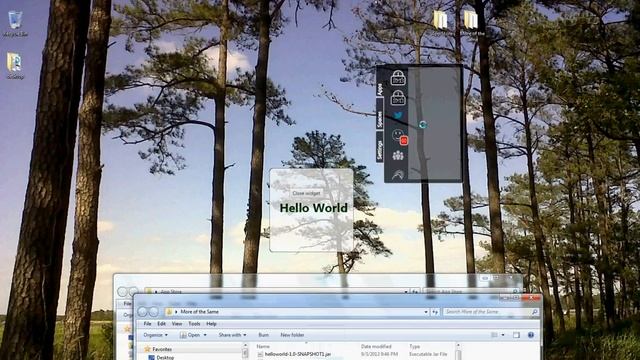Click the address bar showing More of the Same

tap(297, 312)
